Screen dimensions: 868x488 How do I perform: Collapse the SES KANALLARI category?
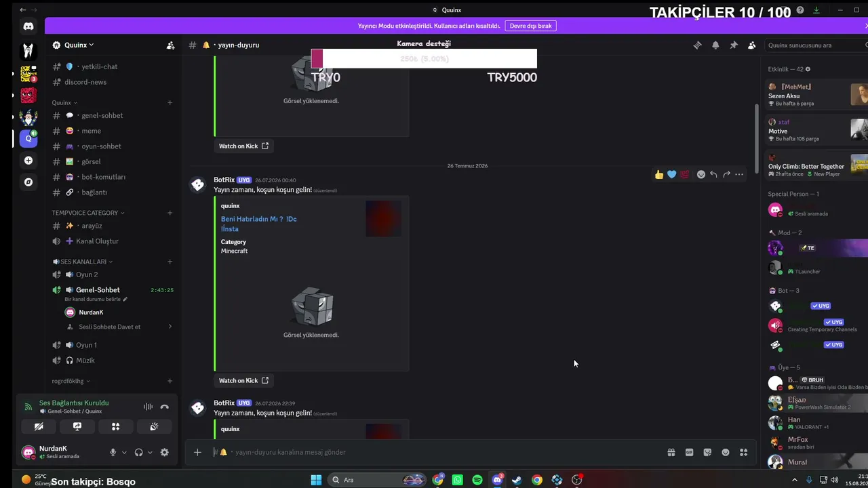pyautogui.click(x=83, y=262)
